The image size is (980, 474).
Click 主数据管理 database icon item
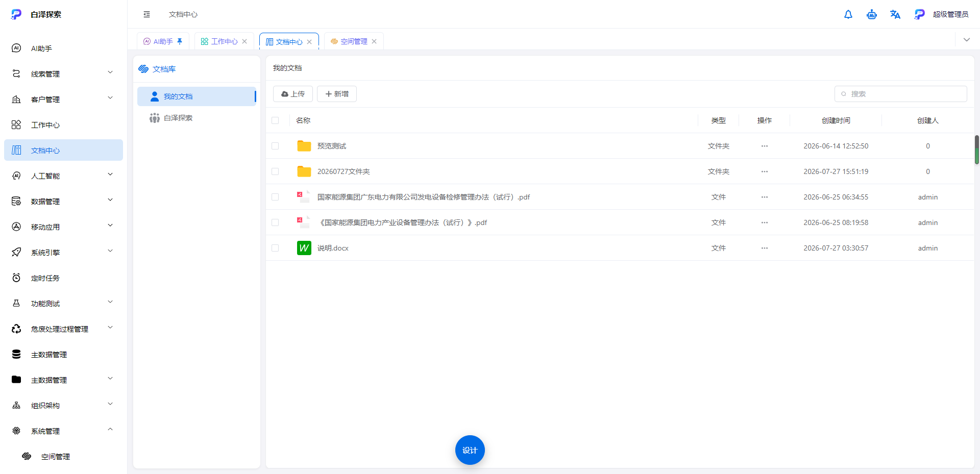point(63,355)
